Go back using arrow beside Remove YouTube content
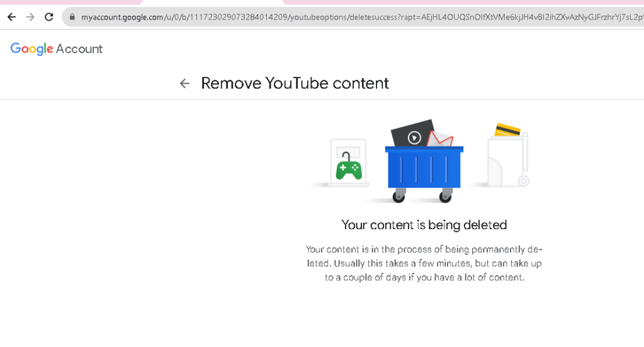Screen dimensions: 644x347 pos(185,83)
